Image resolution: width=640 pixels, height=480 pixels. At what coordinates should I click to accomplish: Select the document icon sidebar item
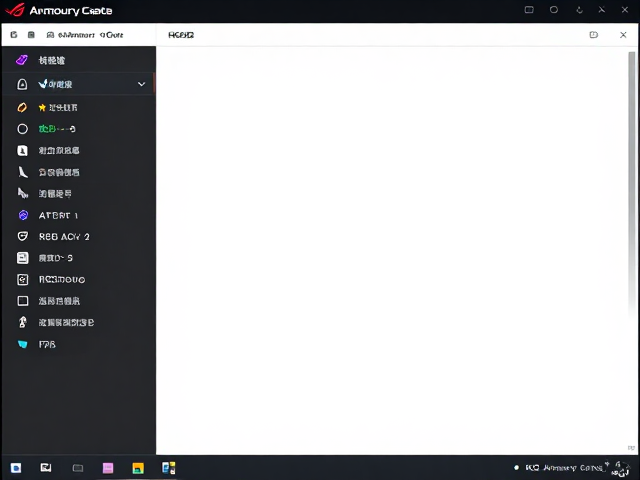tap(78, 258)
